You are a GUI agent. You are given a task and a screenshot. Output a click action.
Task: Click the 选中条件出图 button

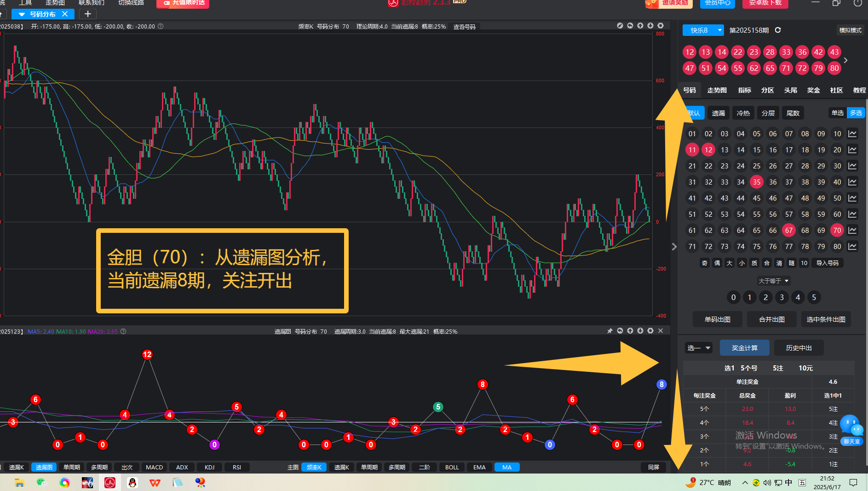click(826, 319)
